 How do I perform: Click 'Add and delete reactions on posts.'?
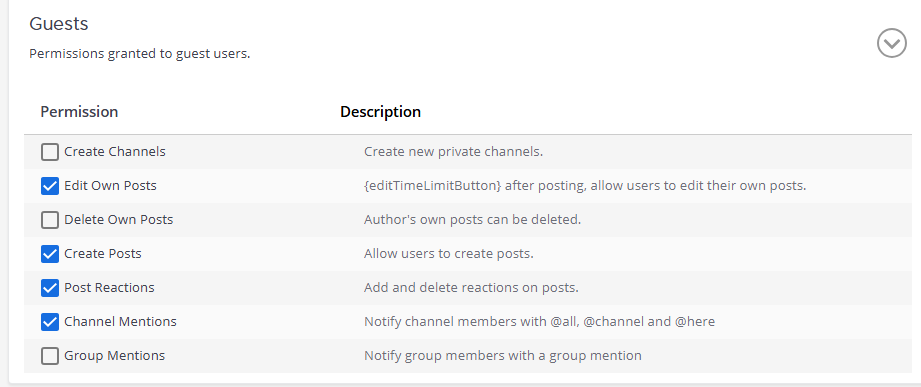pos(472,288)
